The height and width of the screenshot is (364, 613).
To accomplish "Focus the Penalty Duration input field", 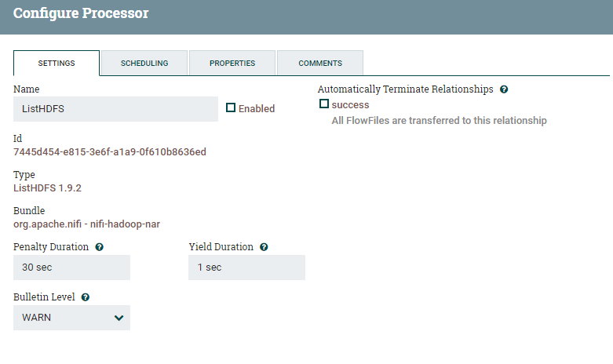I will 71,268.
